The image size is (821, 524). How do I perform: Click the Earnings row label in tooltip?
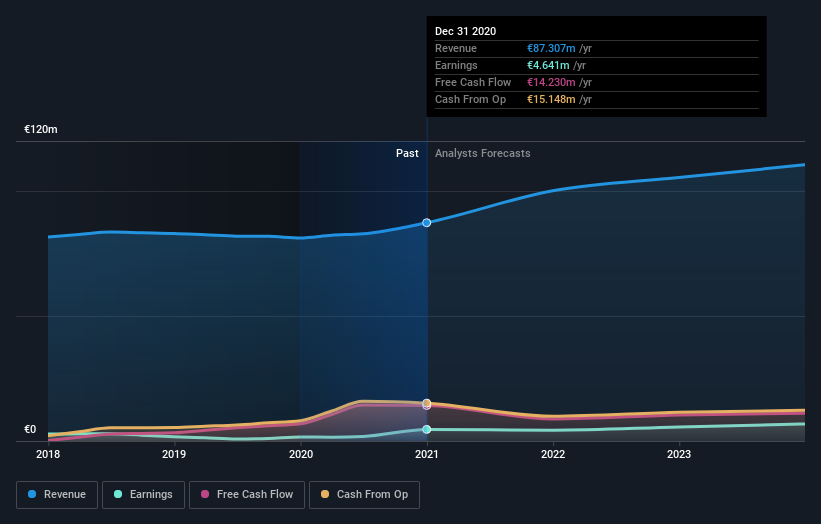(457, 65)
